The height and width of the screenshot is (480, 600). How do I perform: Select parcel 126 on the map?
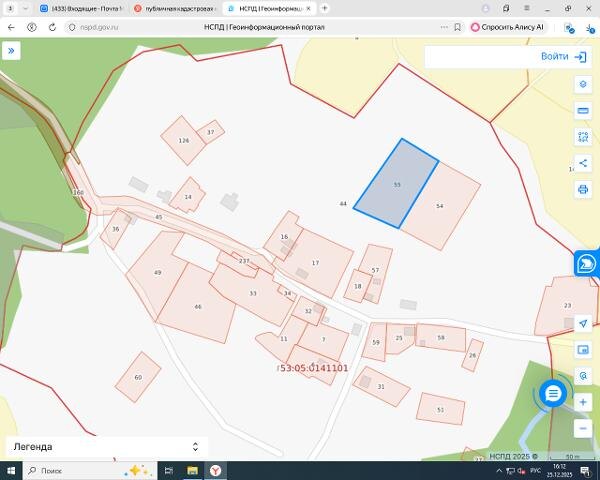click(x=184, y=141)
